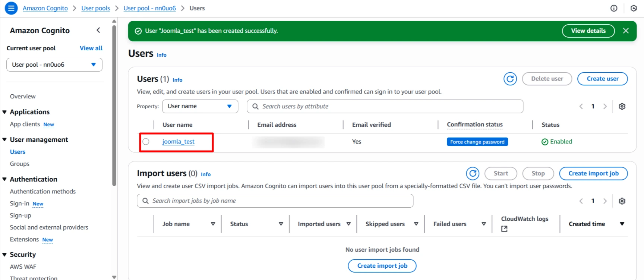Screen dimensions: 644x280
Task: Open Extensions in the sidebar
Action: point(24,239)
